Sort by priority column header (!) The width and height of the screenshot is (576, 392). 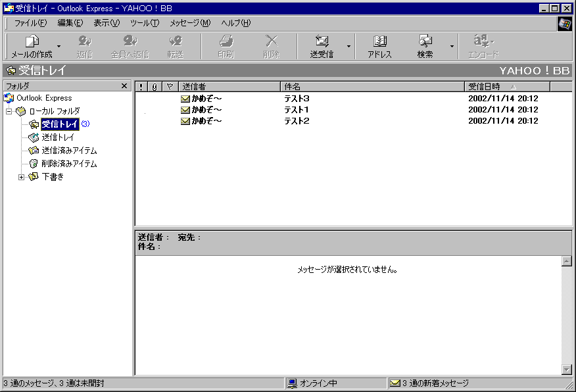click(x=141, y=87)
